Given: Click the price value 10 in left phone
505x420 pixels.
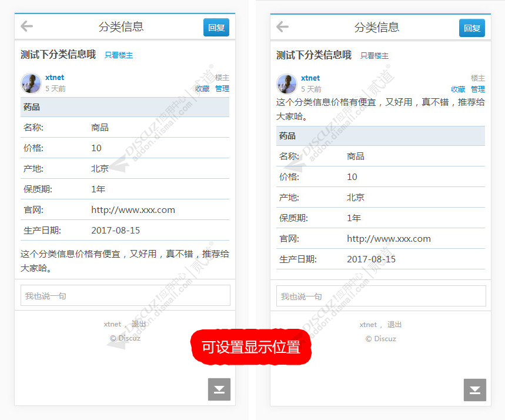Looking at the screenshot, I should (96, 148).
